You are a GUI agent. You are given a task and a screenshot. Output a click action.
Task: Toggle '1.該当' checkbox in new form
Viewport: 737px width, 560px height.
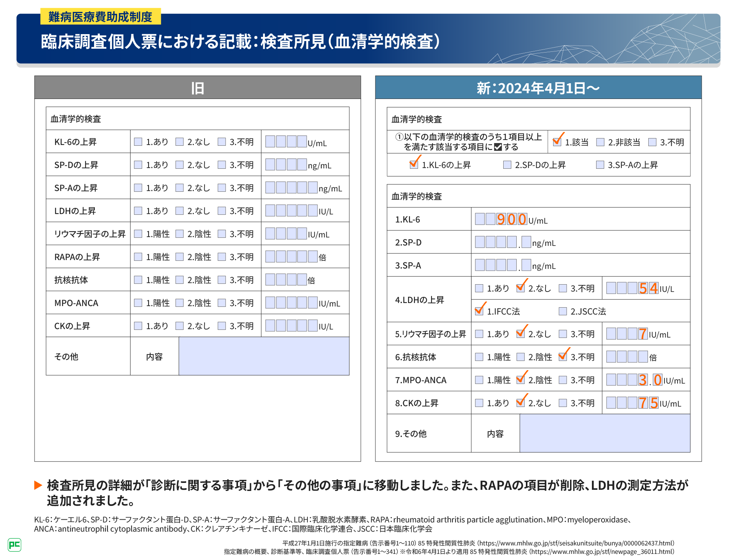click(x=557, y=142)
